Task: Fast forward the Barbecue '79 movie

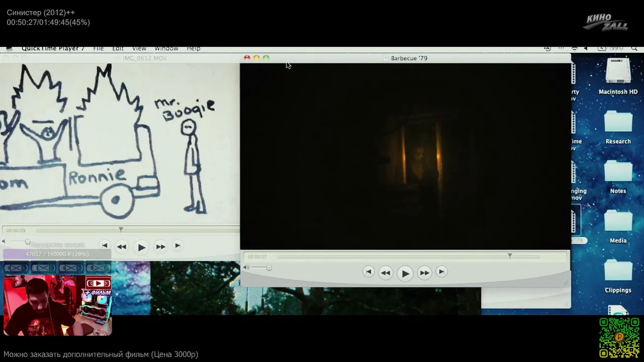Action: (x=425, y=273)
